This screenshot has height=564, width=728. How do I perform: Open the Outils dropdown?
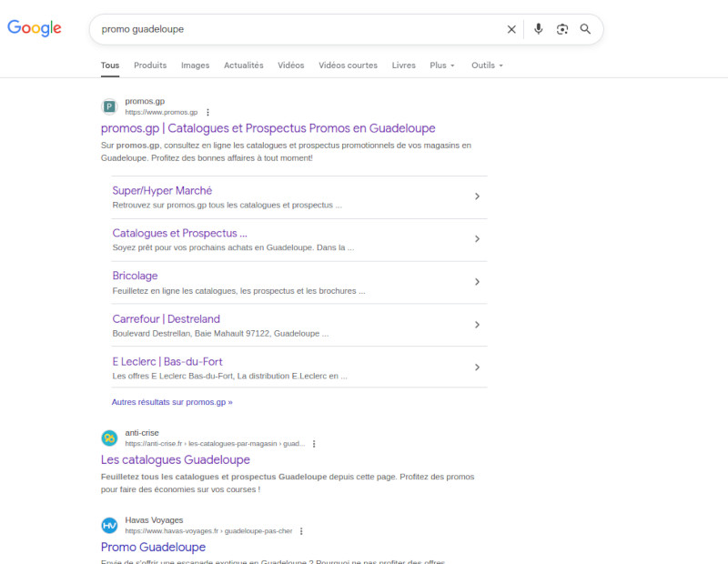click(487, 65)
